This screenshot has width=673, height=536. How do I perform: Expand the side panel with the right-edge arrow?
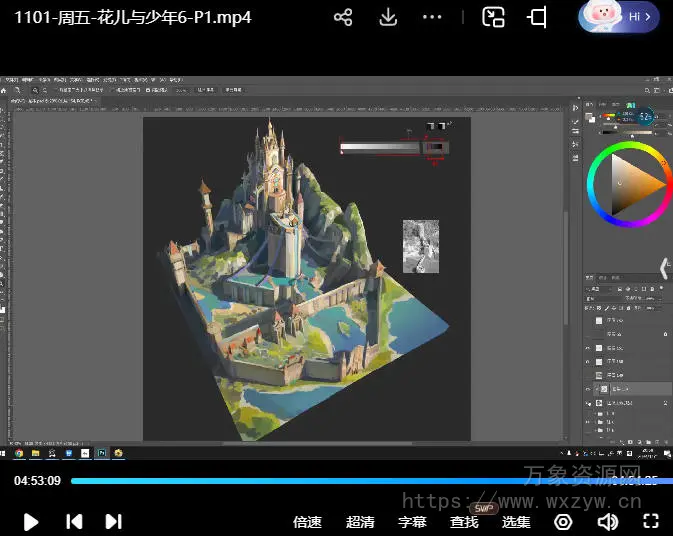[x=664, y=267]
